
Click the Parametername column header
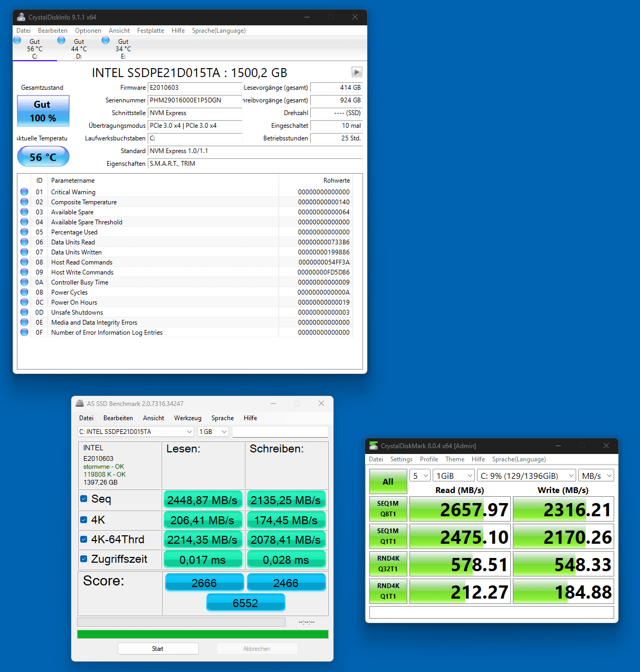click(x=73, y=181)
